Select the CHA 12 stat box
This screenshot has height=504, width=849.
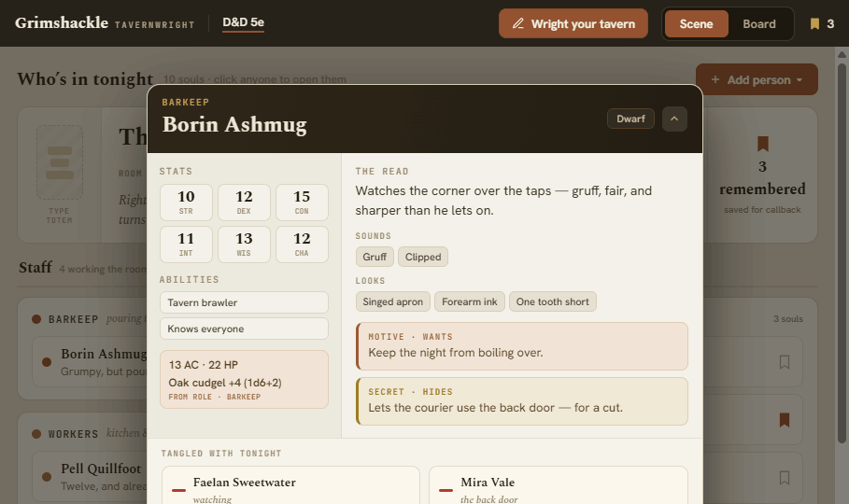(302, 245)
